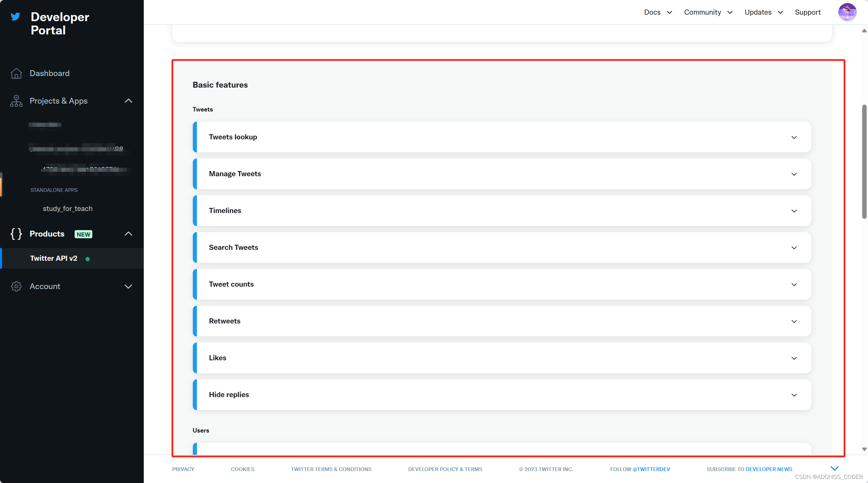Viewport: 868px width, 483px height.
Task: Collapse the Projects & Apps menu
Action: 128,101
